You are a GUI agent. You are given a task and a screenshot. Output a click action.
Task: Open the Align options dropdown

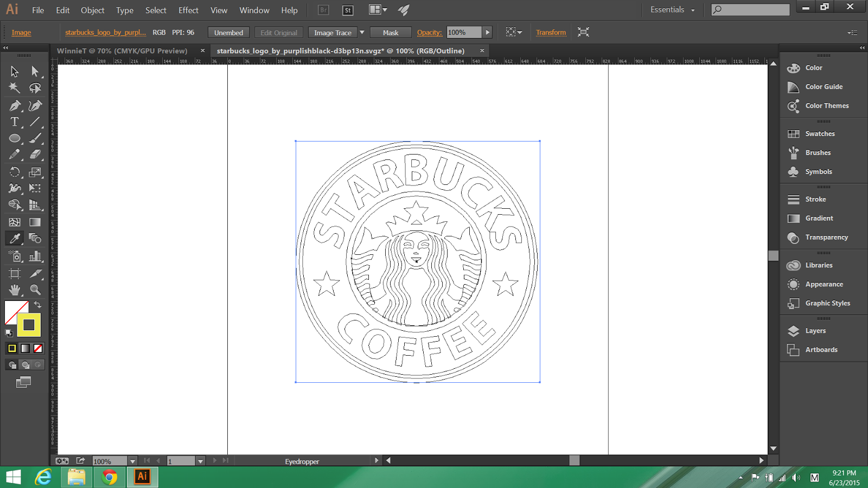514,32
